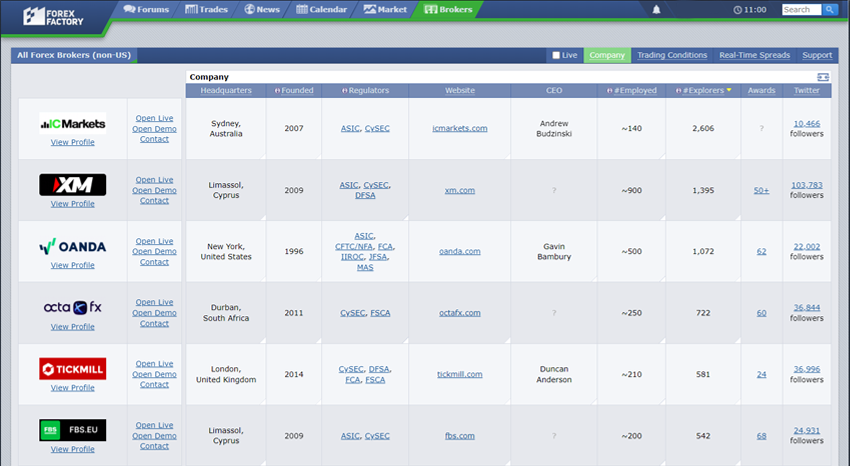Open the News menu
The width and height of the screenshot is (850, 466).
[x=262, y=10]
